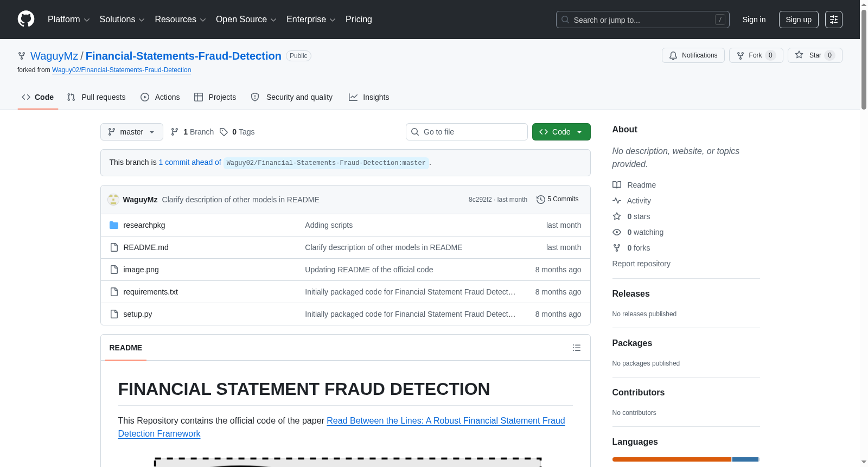Open README outline list icon
Viewport: 868px width, 467px height.
coord(577,348)
